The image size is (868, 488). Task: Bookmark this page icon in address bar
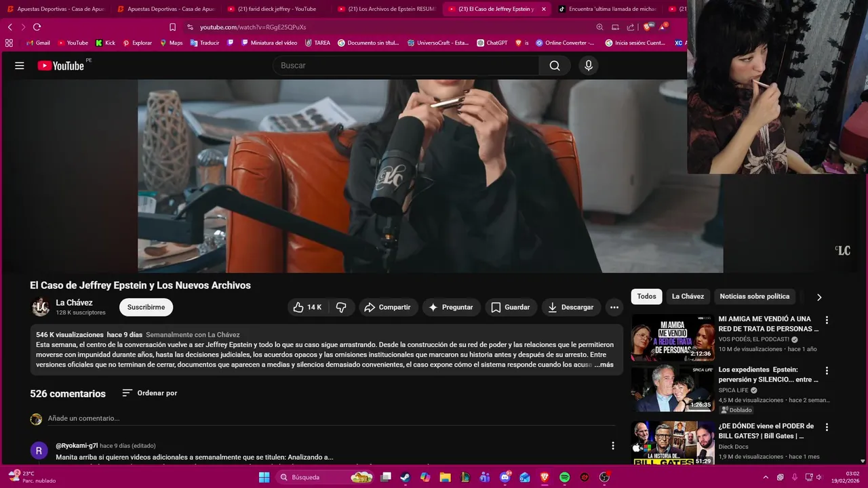pos(172,27)
